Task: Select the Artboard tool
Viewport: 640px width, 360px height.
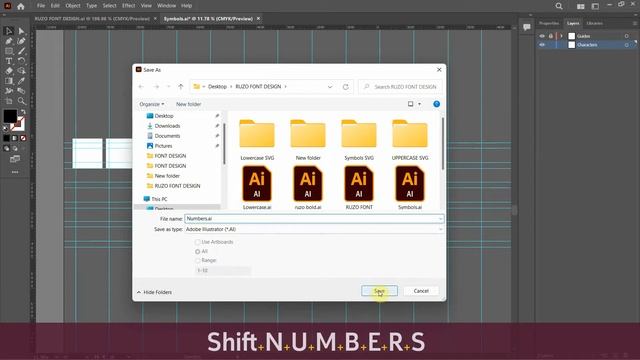Action: pyautogui.click(x=9, y=101)
